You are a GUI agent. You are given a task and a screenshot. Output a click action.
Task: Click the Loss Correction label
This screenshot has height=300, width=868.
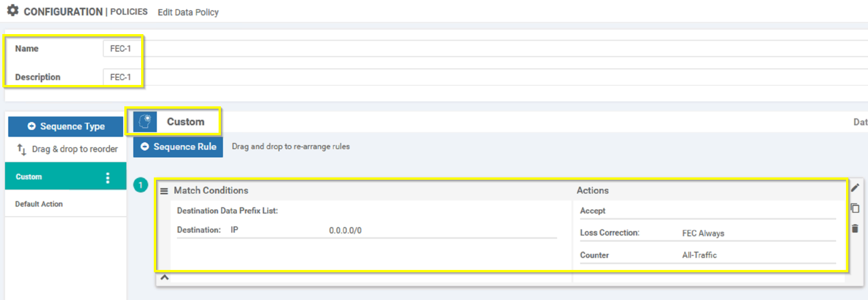(x=610, y=233)
